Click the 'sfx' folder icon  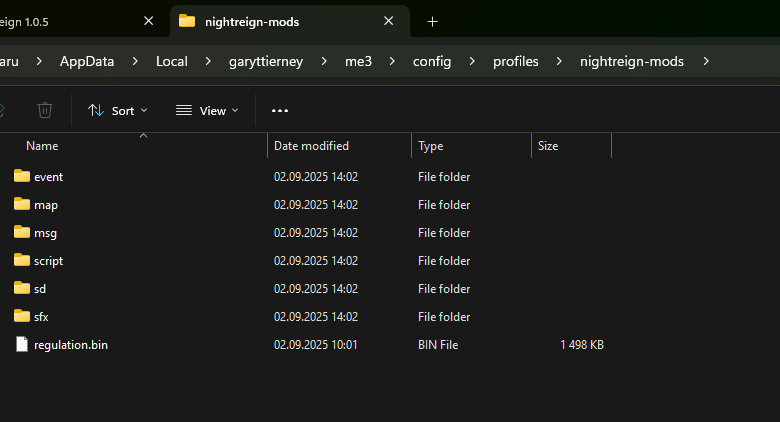[x=22, y=316]
